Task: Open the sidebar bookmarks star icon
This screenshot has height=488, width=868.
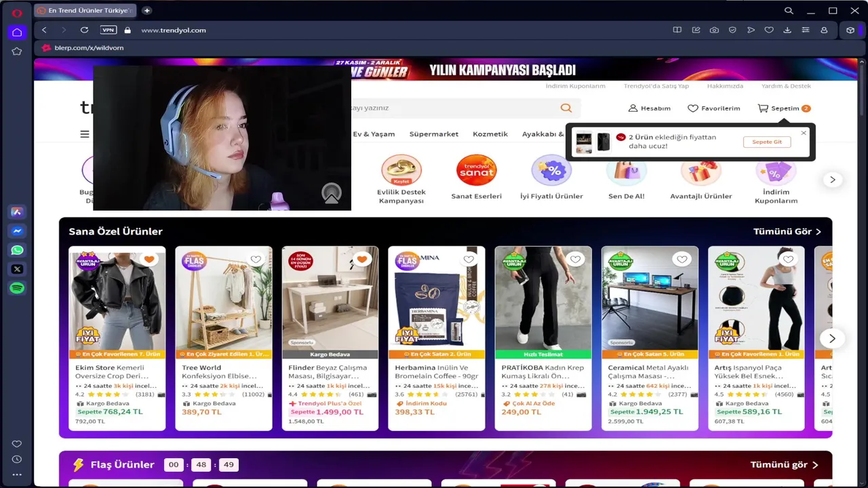Action: coord(17,51)
